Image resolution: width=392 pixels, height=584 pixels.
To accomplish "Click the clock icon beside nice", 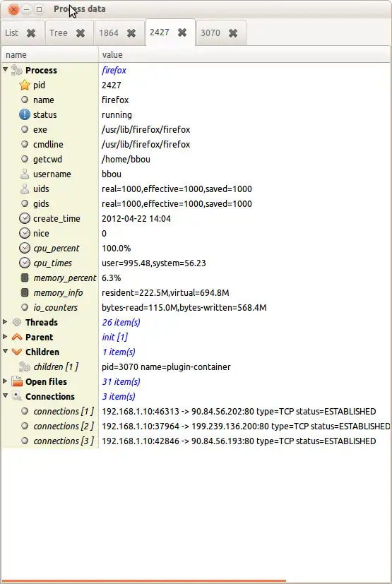I will [x=25, y=234].
